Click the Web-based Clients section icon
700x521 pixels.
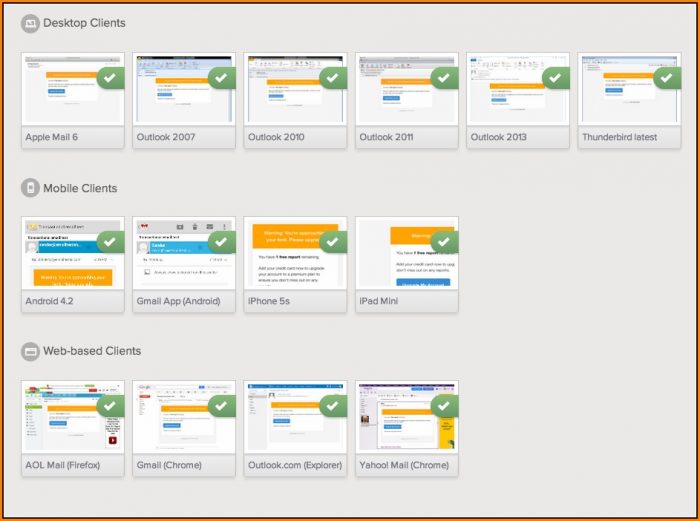pyautogui.click(x=31, y=351)
